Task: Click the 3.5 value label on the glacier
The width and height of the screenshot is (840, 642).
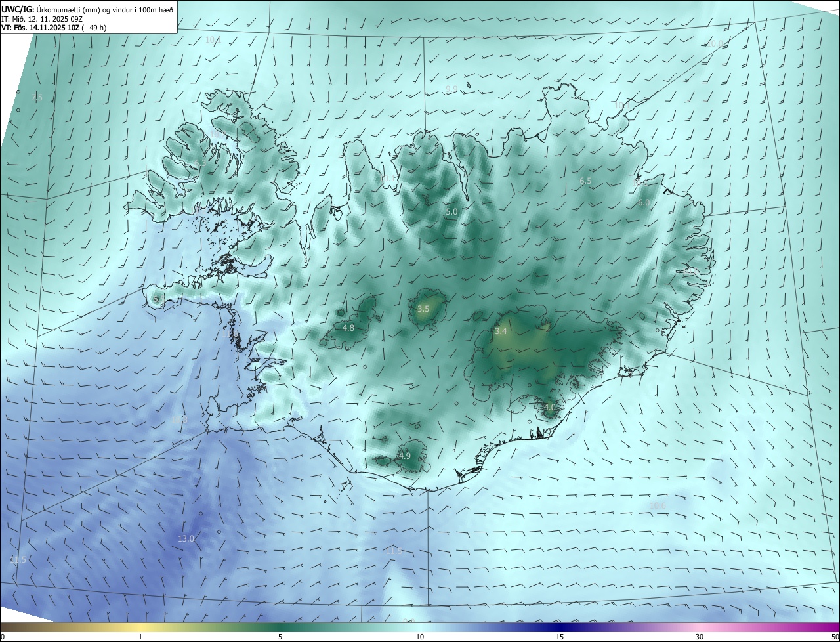Action: 423,309
